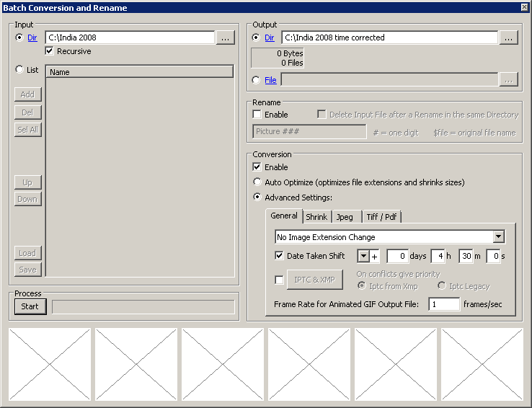Switch to the Shrink tab
This screenshot has height=408, width=532.
316,217
